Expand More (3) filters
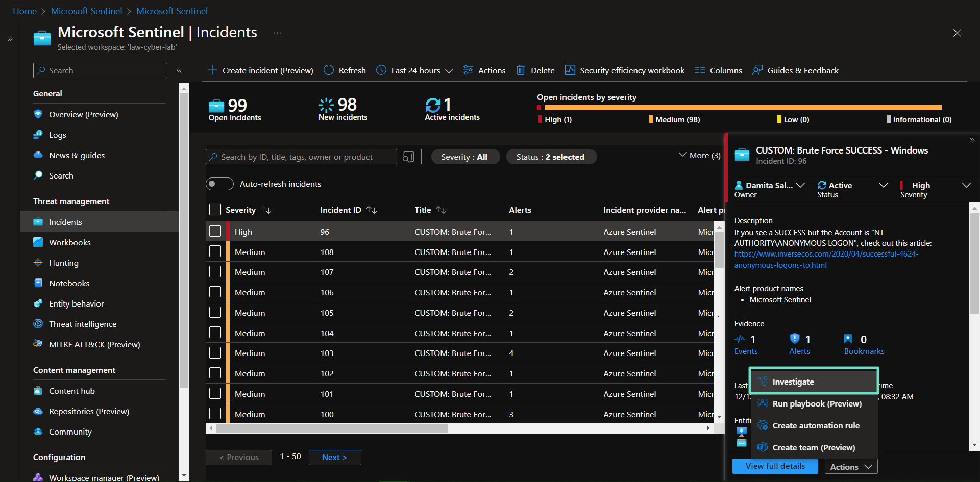980x482 pixels. point(700,155)
